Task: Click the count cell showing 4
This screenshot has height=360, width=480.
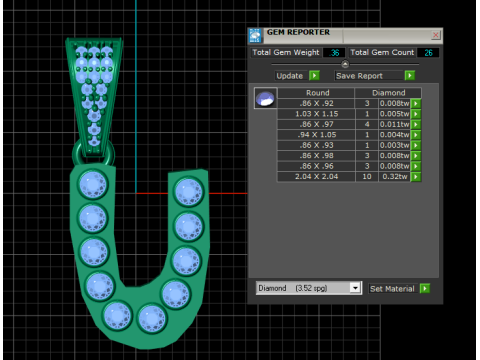Action: (367, 124)
